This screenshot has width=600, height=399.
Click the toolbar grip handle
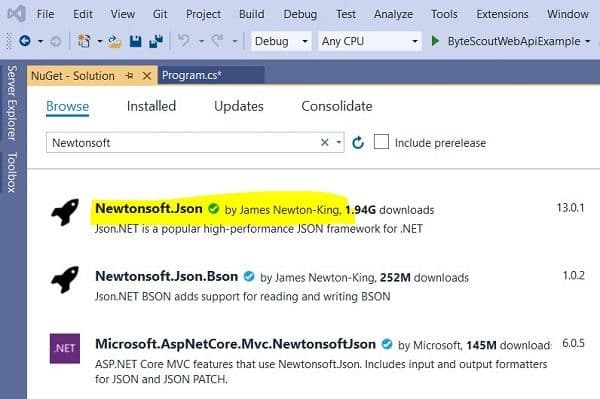coord(9,41)
